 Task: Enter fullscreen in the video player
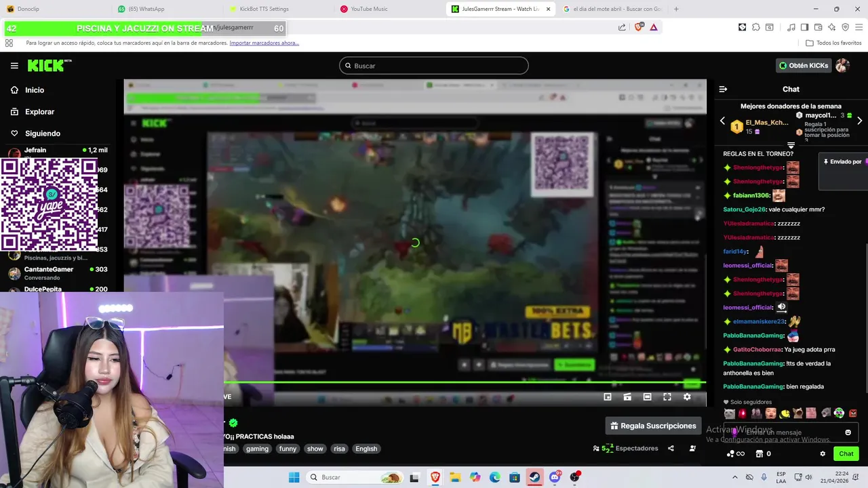pos(667,397)
